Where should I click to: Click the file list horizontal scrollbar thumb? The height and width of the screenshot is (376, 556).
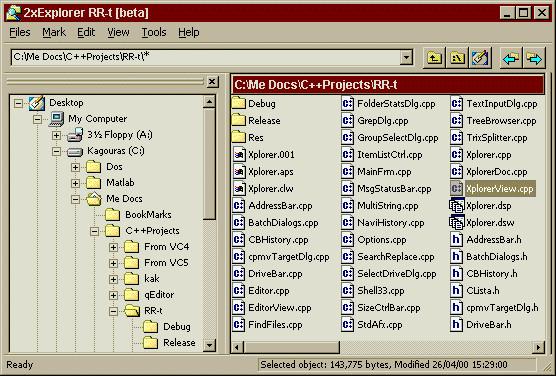(x=291, y=347)
